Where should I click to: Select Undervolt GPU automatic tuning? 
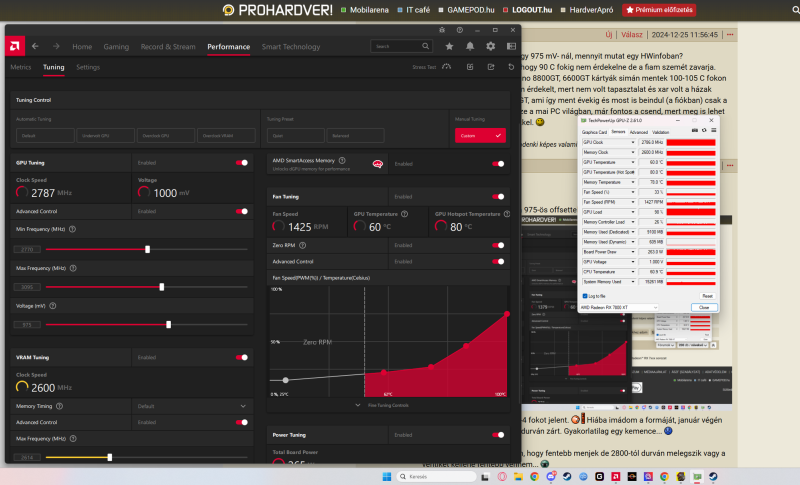pos(105,136)
